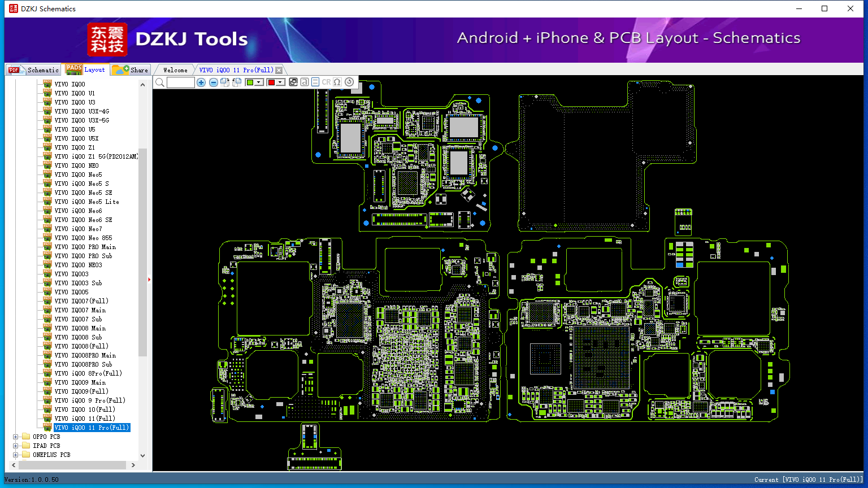Click the OPPO PCB folder icon
Image resolution: width=868 pixels, height=488 pixels.
point(26,437)
